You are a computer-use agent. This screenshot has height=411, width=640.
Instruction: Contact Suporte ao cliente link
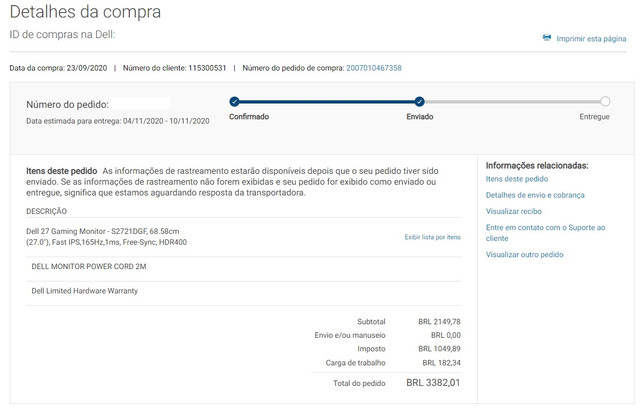point(545,233)
